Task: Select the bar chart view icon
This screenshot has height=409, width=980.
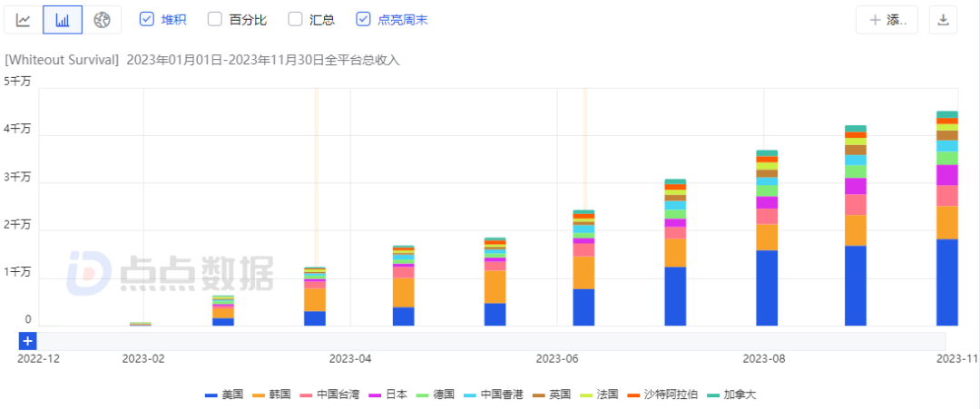Action: [x=63, y=20]
